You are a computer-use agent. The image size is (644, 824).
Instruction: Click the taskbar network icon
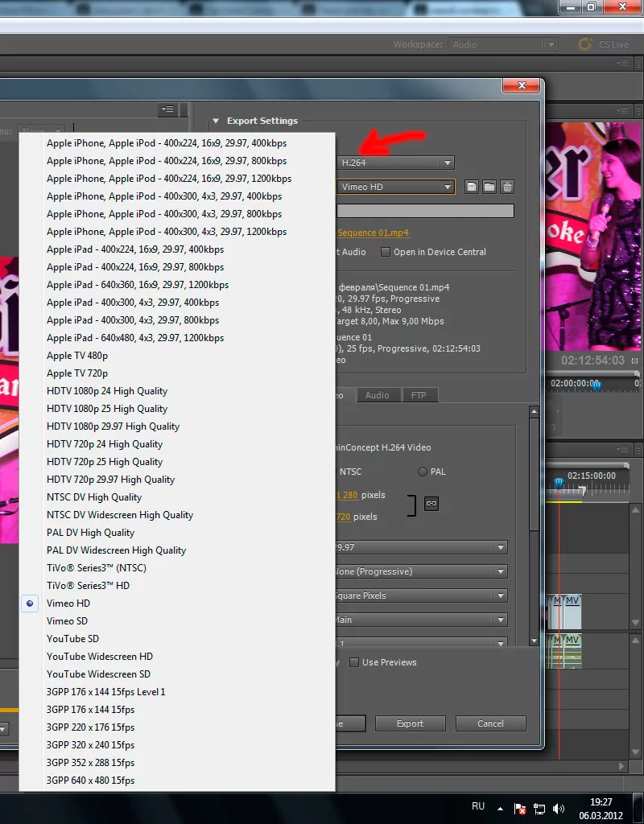point(539,809)
